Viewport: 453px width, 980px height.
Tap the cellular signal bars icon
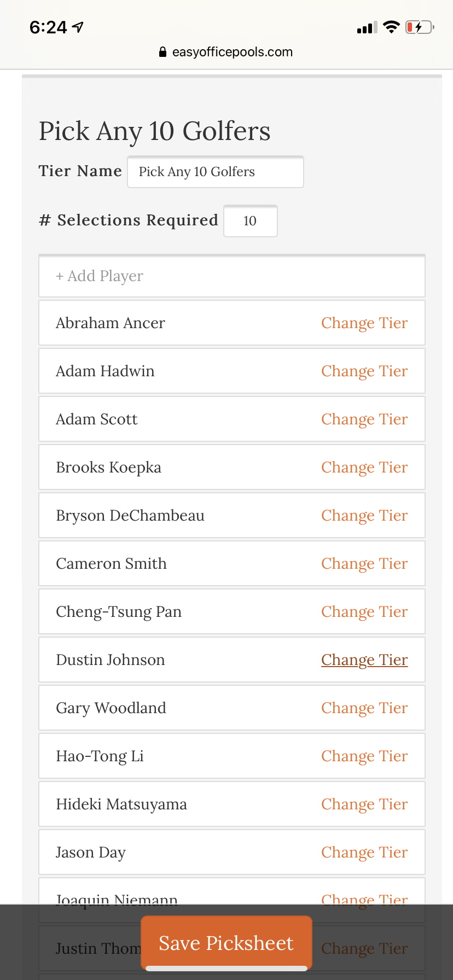(367, 27)
